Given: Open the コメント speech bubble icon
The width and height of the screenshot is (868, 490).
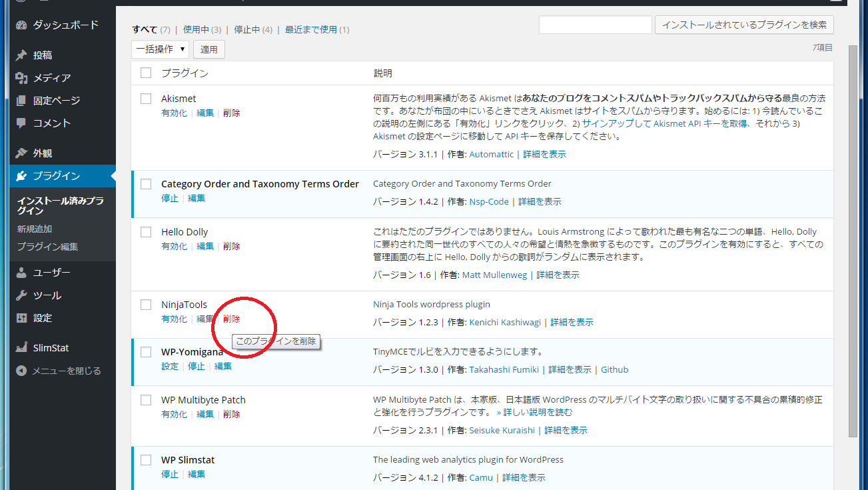Looking at the screenshot, I should coord(21,123).
